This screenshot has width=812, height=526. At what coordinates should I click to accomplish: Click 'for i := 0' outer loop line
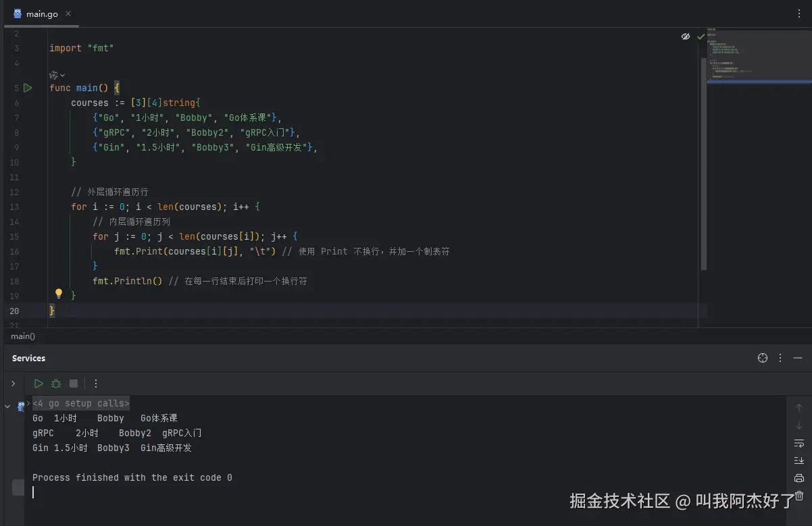click(166, 207)
